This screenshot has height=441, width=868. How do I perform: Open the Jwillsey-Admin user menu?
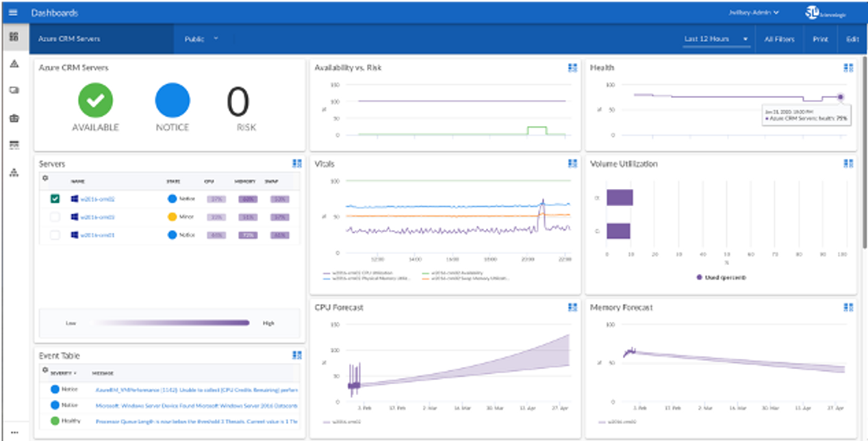(x=752, y=12)
